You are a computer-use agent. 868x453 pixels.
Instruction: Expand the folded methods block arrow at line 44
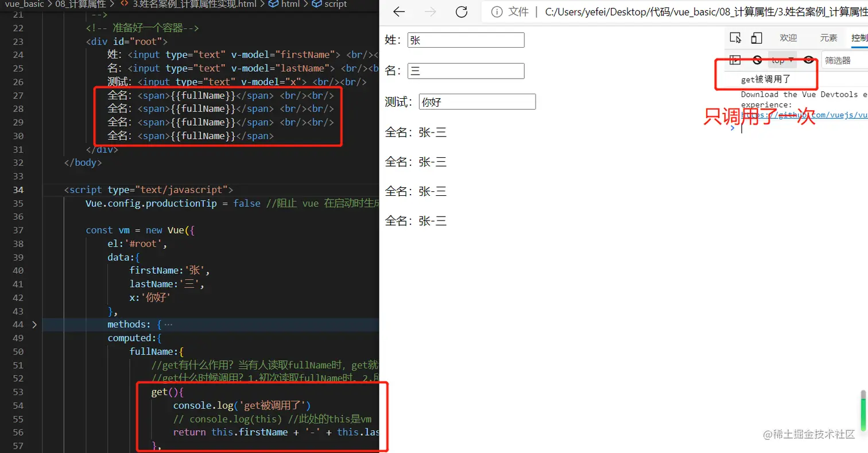click(x=34, y=325)
